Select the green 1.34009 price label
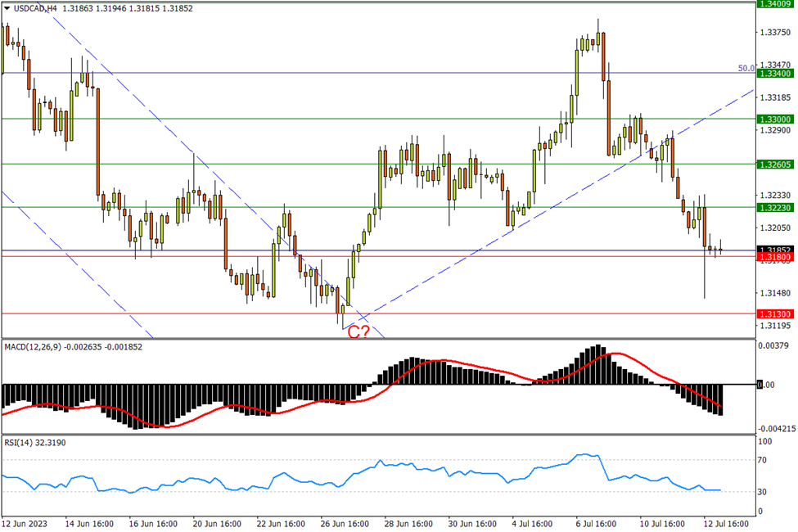798x532 pixels. pos(774,4)
